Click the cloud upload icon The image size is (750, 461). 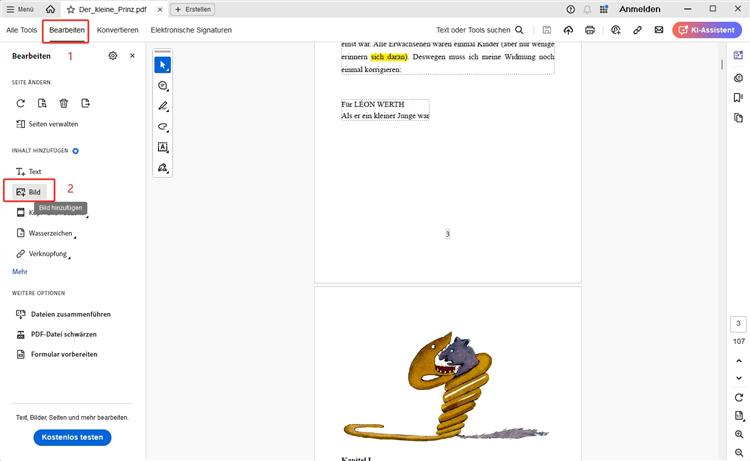568,30
